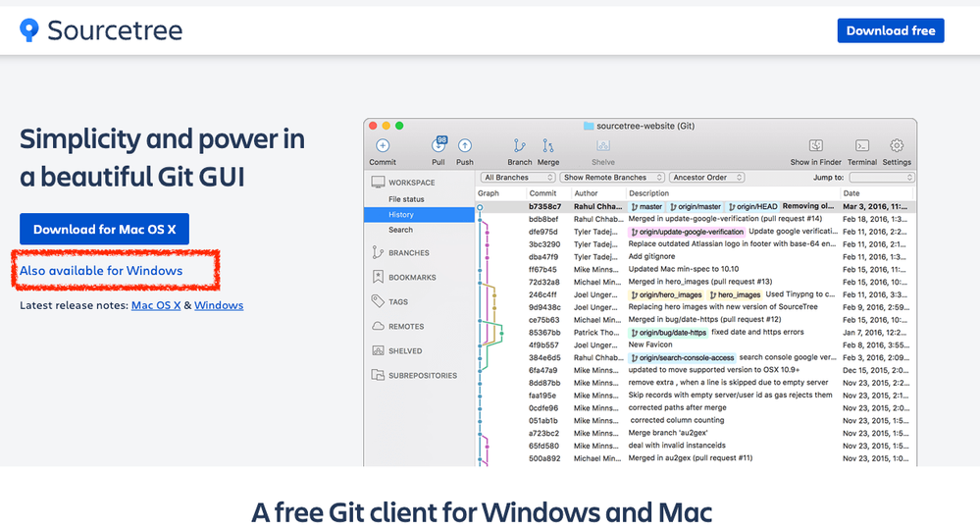Open Mac OS X release notes link

coord(156,305)
